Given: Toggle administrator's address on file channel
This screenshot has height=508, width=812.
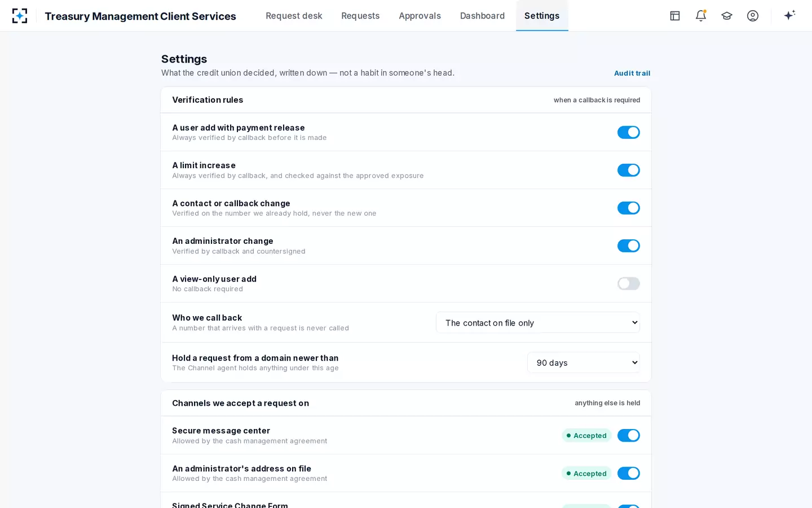Looking at the screenshot, I should click(629, 473).
